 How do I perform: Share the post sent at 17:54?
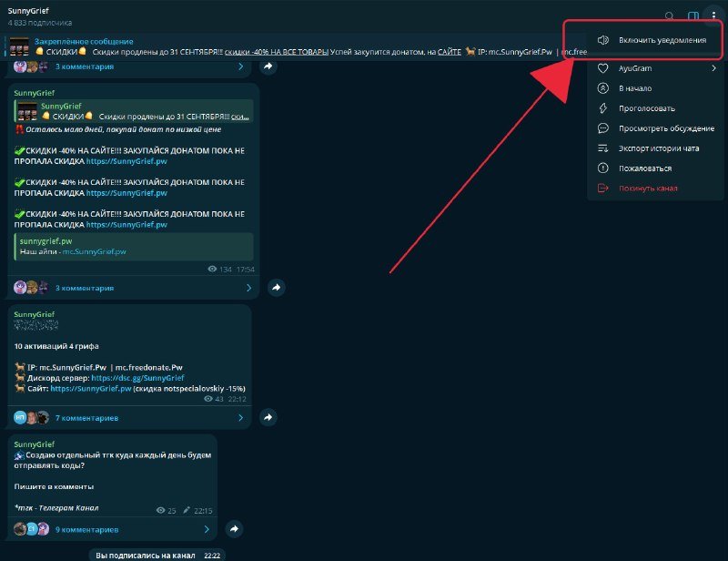tap(277, 287)
